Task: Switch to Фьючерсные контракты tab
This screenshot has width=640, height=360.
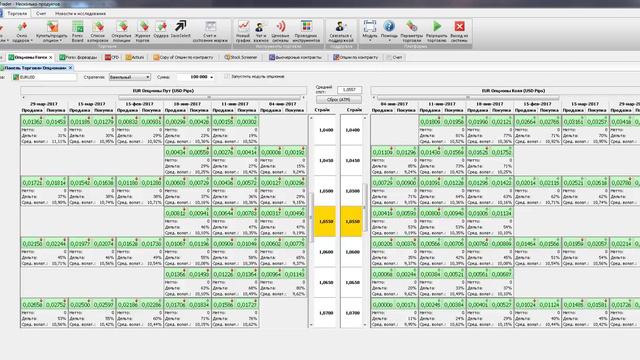Action: pos(296,58)
